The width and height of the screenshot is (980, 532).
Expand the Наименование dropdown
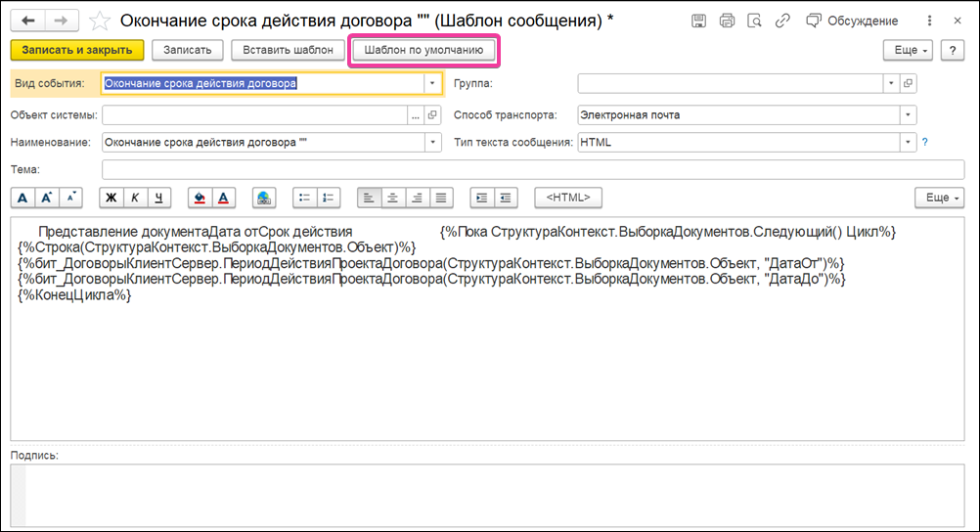coord(432,143)
